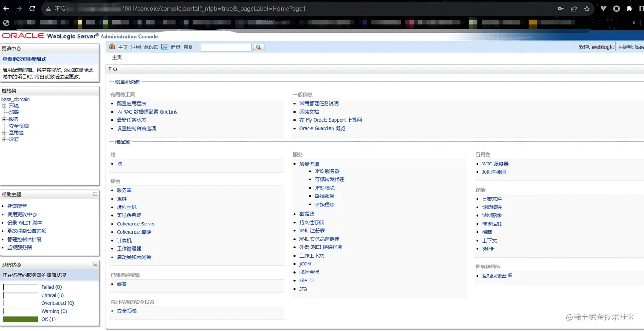
Task: Open the Coherence Server link
Action: [136, 224]
